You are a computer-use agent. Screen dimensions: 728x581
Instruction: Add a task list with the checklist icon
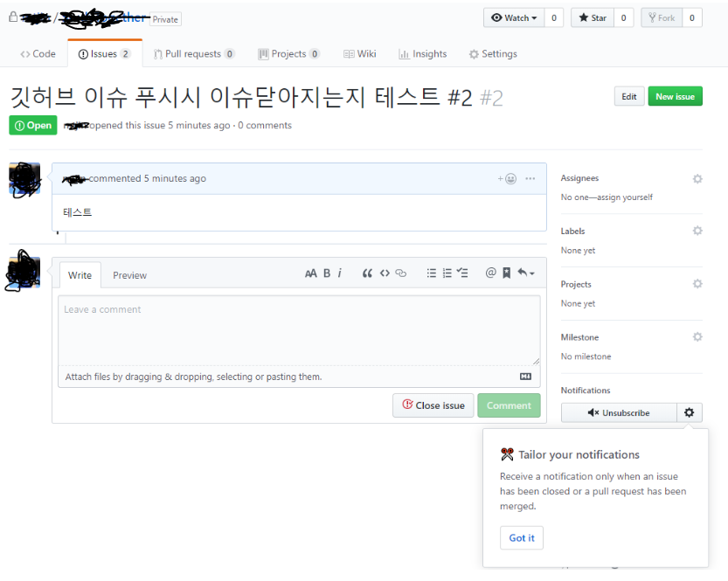462,273
